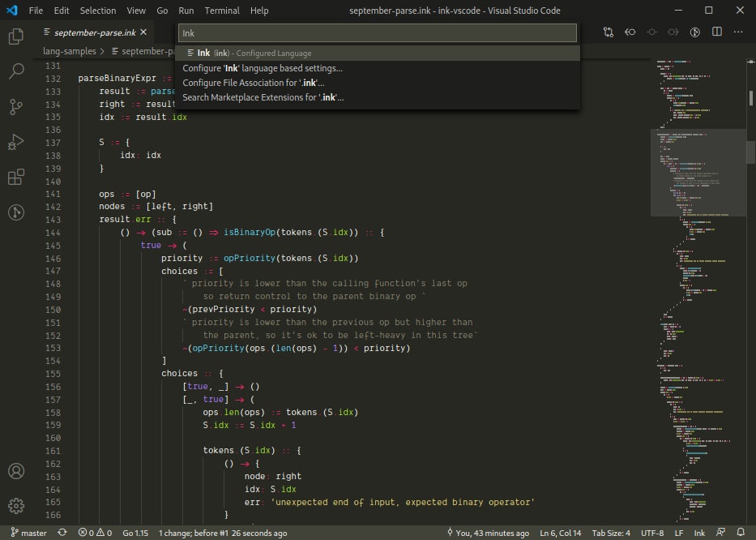Open the editor More Actions ellipsis

[x=738, y=32]
